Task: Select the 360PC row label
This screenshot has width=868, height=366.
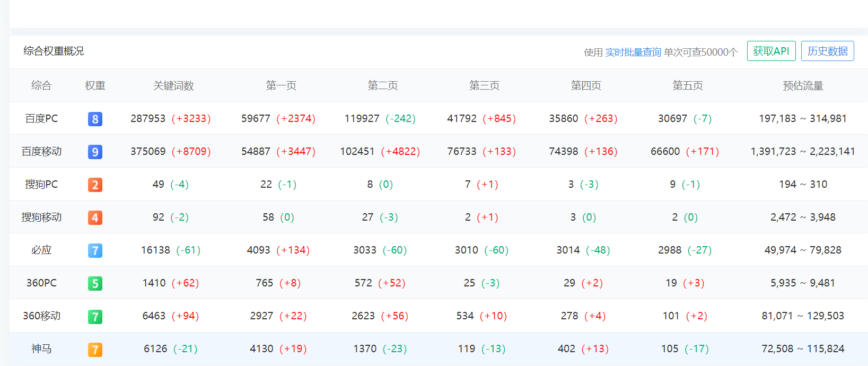Action: 41,283
